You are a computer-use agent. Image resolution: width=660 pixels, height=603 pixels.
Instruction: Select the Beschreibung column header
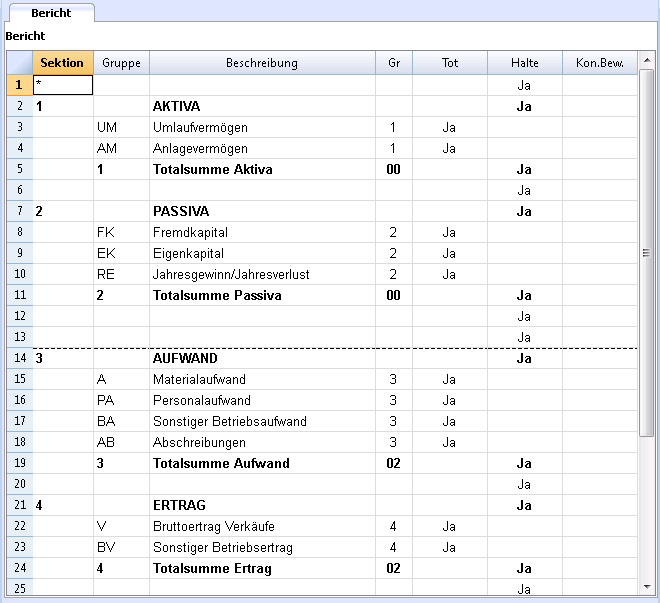(x=262, y=63)
